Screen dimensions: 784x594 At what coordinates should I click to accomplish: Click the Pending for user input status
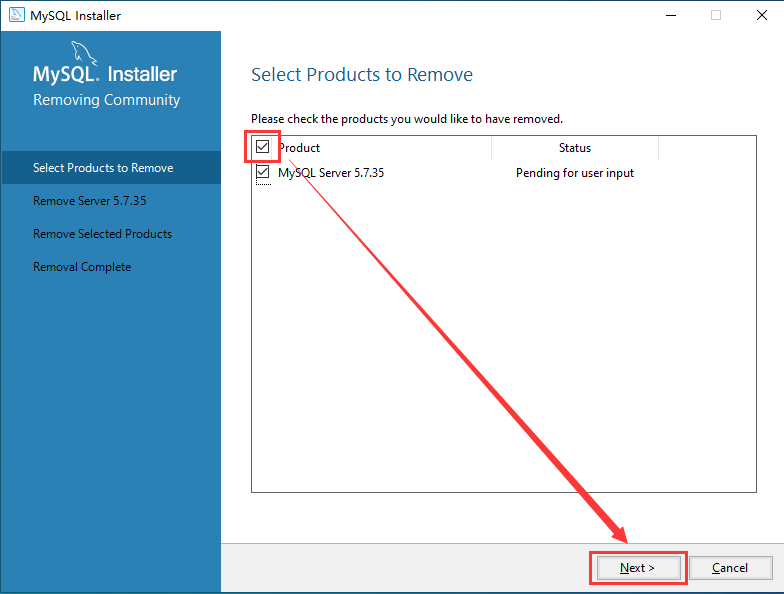pyautogui.click(x=575, y=173)
